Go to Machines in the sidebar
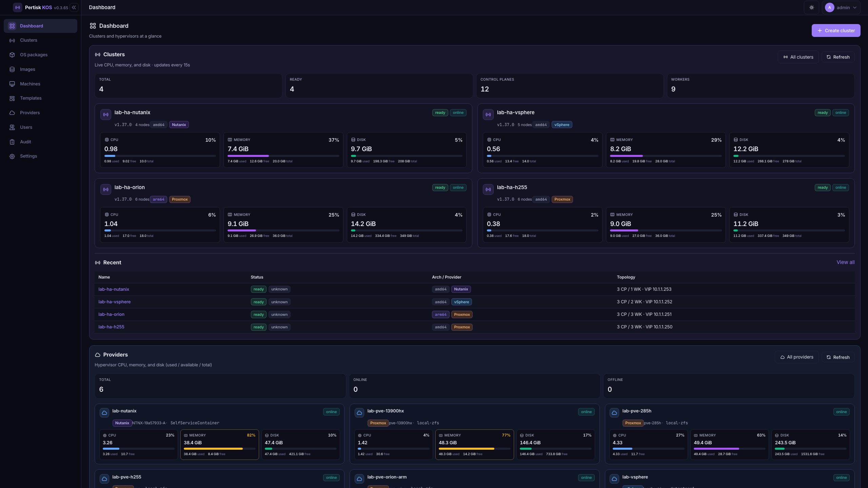This screenshot has width=868, height=488. tap(40, 84)
